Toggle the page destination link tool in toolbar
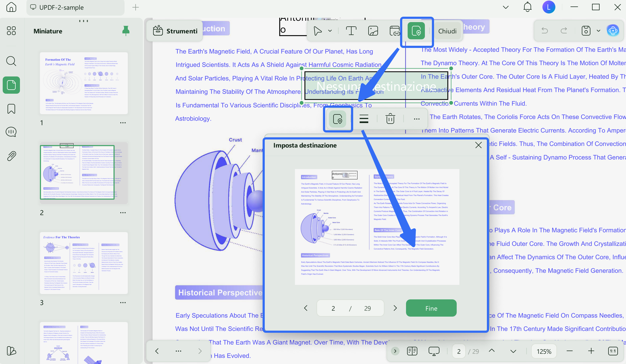Screen dimensions: 626x364 point(416,31)
